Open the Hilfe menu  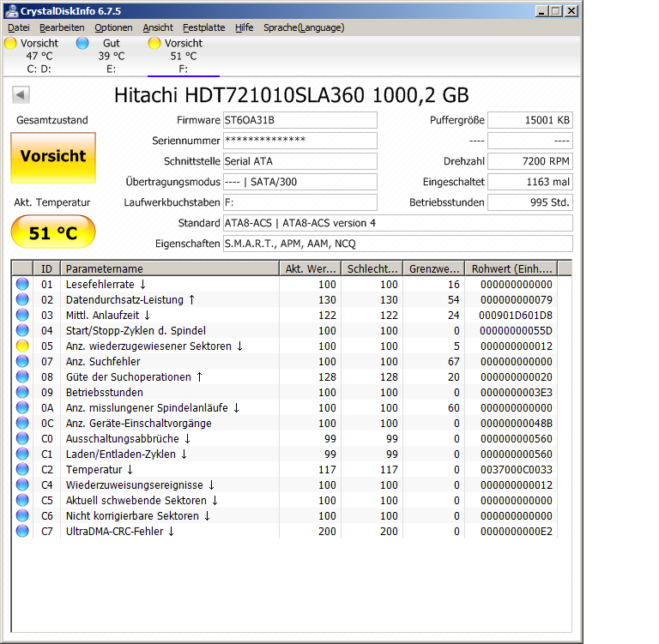[245, 27]
